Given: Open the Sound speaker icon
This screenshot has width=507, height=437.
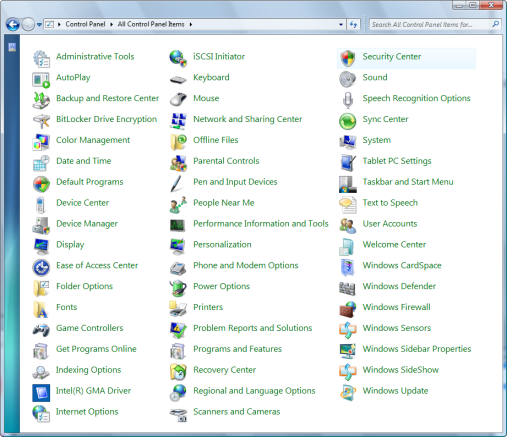Looking at the screenshot, I should [348, 79].
